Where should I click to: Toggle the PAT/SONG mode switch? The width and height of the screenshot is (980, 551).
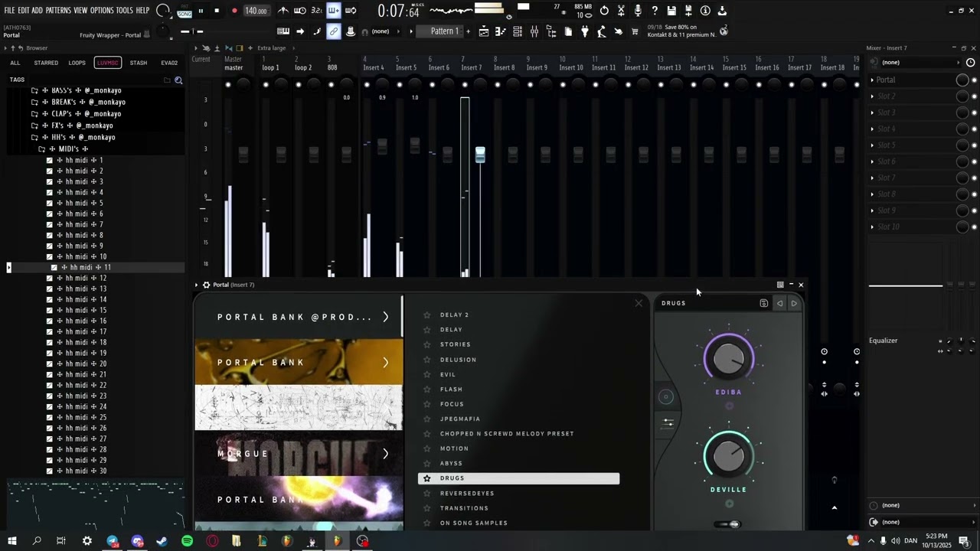coord(185,11)
